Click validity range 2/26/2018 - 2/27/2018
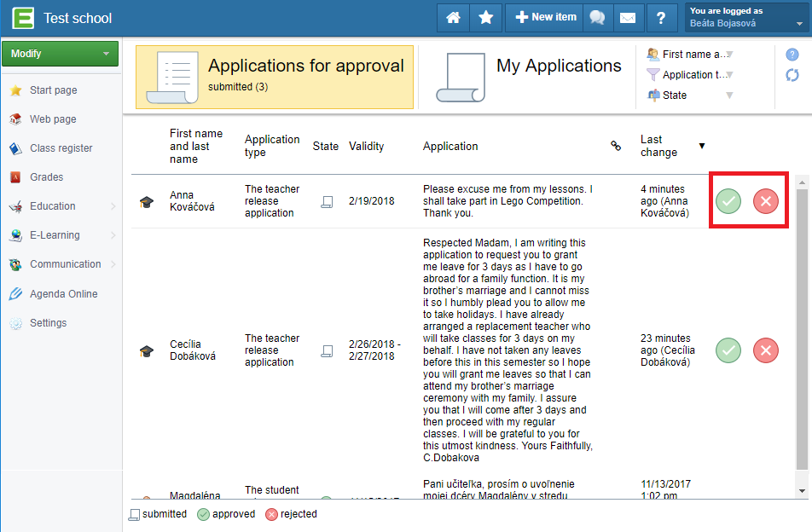Screen dimensions: 812x532 click(374, 350)
